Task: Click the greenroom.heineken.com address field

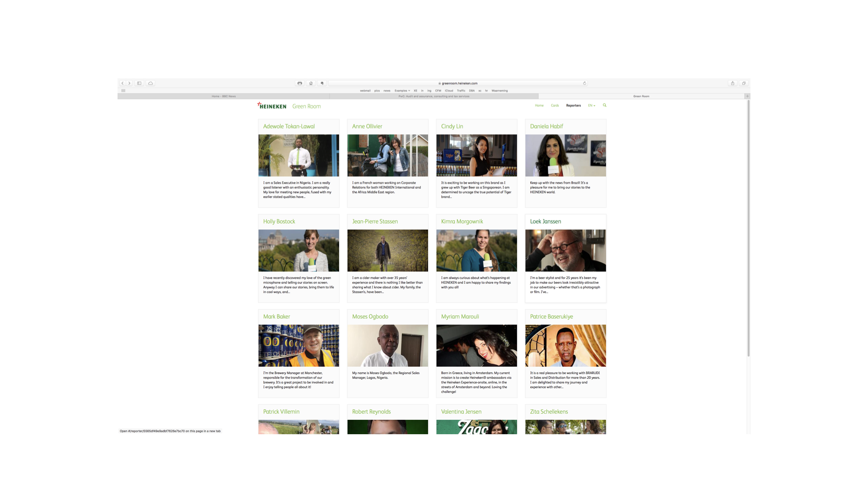Action: click(459, 83)
